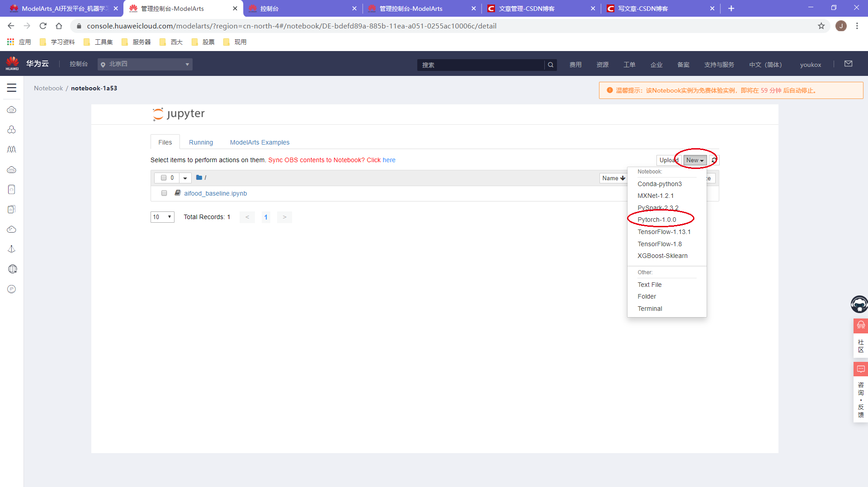
Task: Click the refresh file list icon
Action: [x=714, y=160]
